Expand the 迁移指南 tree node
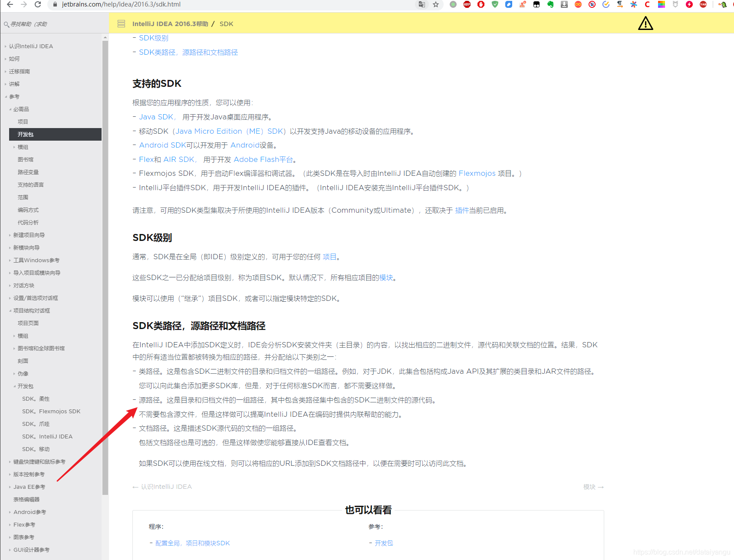 [5, 72]
